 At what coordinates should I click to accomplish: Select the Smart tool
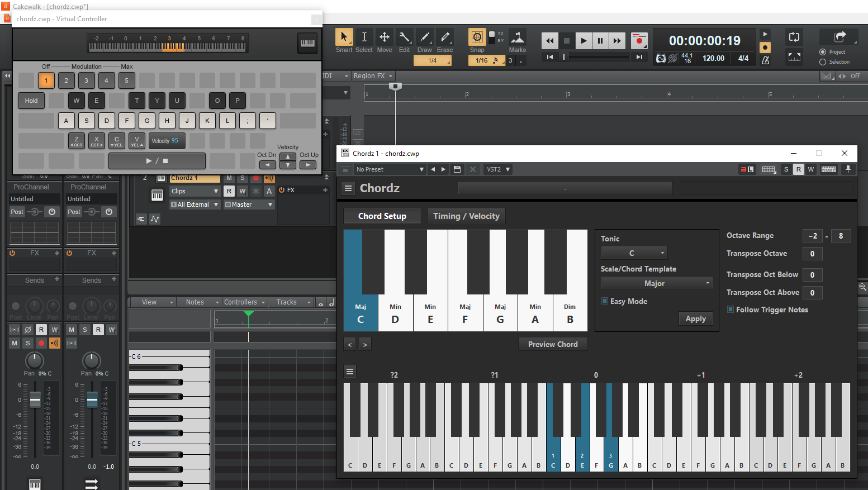[344, 37]
